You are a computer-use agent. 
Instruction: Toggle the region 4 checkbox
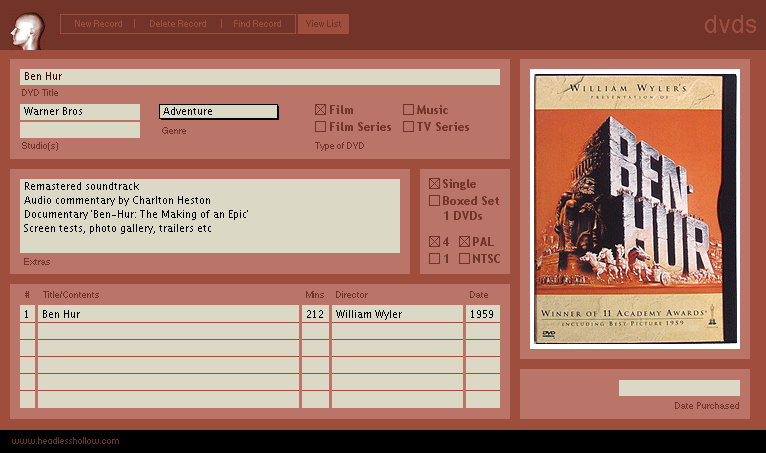[x=434, y=241]
